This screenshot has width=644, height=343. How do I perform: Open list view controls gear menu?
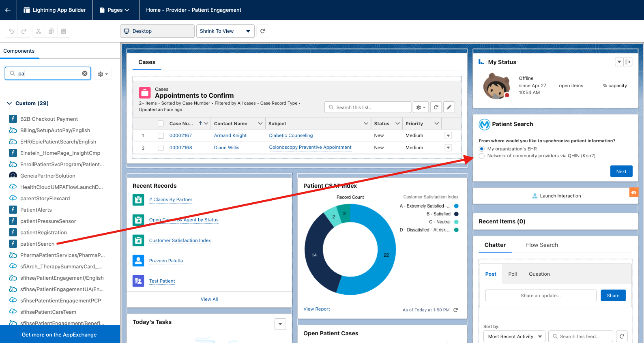[421, 107]
